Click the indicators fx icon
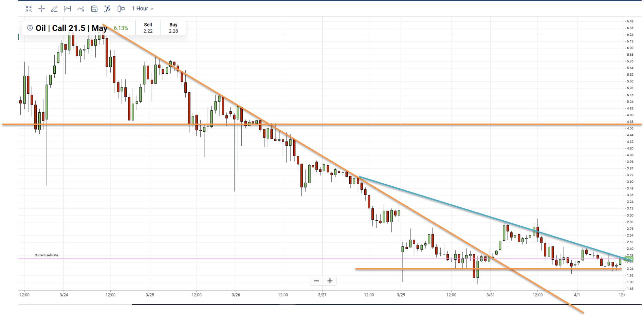644x317 pixels. pyautogui.click(x=107, y=9)
